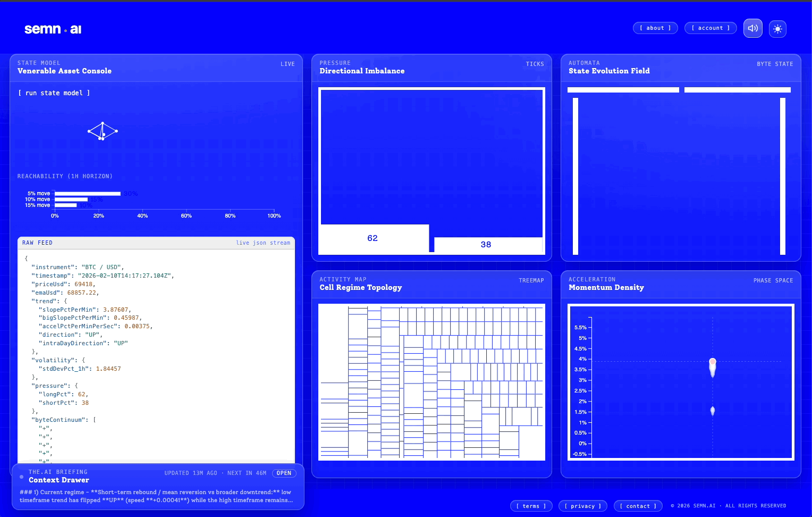Switch to light theme via the sun icon
The height and width of the screenshot is (517, 812).
(777, 29)
